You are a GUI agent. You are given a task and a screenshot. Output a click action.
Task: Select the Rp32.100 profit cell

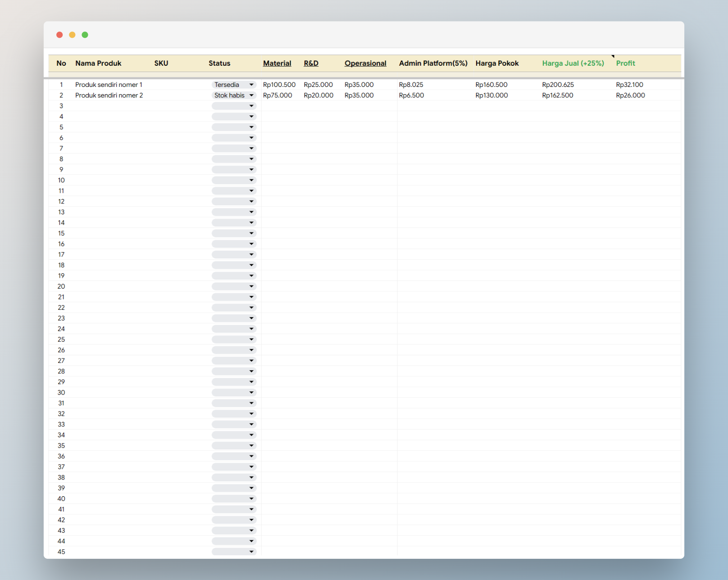click(630, 85)
